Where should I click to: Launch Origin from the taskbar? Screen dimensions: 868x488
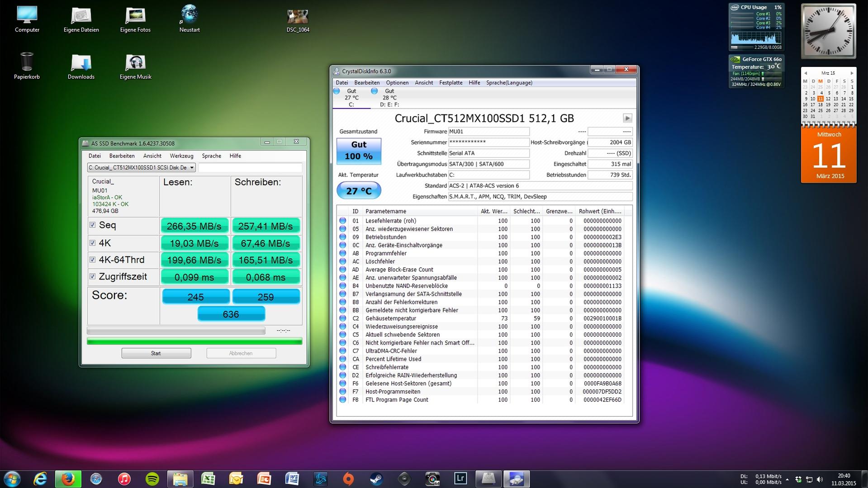pyautogui.click(x=348, y=479)
